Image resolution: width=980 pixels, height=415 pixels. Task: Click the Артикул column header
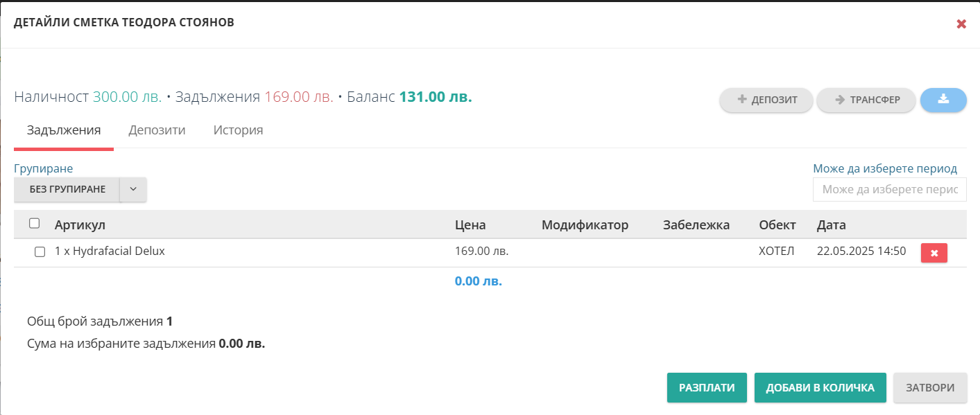click(80, 225)
